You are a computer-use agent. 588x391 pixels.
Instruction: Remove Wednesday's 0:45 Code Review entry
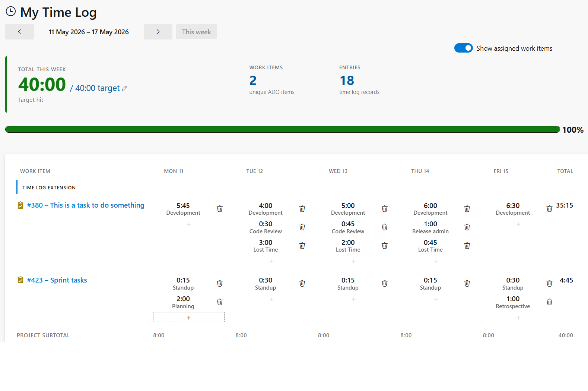385,227
